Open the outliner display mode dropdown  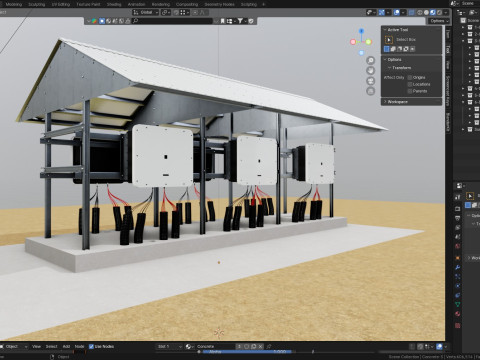click(x=462, y=12)
